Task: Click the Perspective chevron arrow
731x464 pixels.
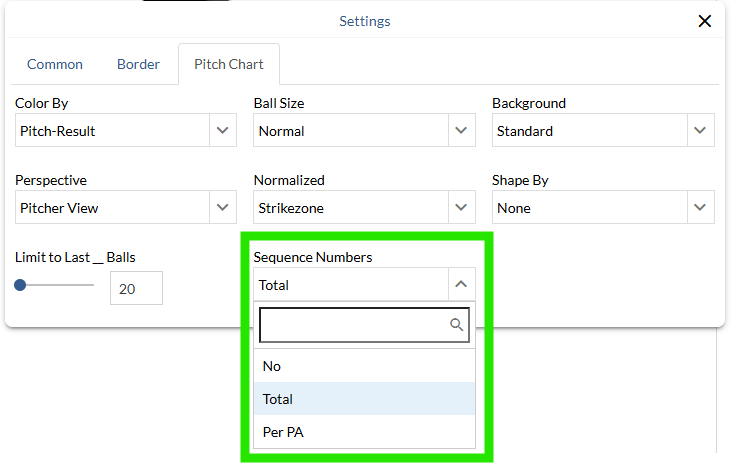Action: (222, 208)
